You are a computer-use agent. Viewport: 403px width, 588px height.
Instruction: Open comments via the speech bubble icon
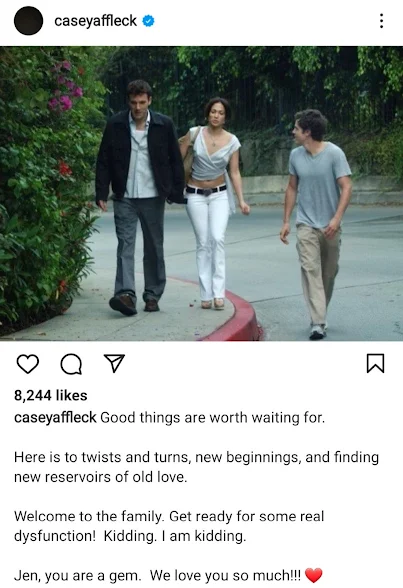point(71,364)
